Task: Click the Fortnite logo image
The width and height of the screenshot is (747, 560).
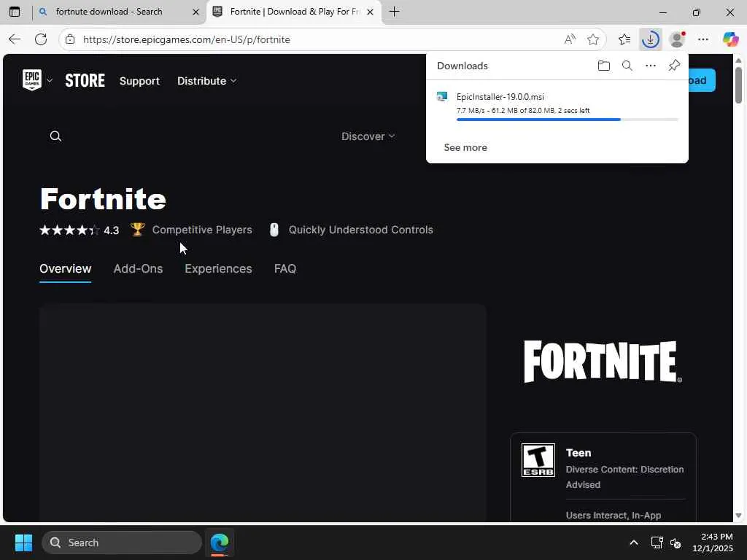Action: click(603, 362)
